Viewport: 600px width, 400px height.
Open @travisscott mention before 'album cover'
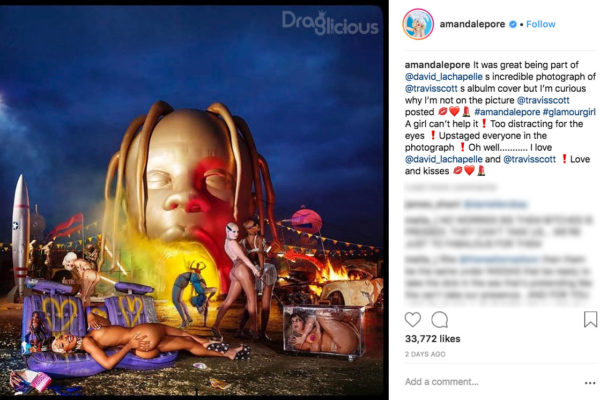[431, 88]
